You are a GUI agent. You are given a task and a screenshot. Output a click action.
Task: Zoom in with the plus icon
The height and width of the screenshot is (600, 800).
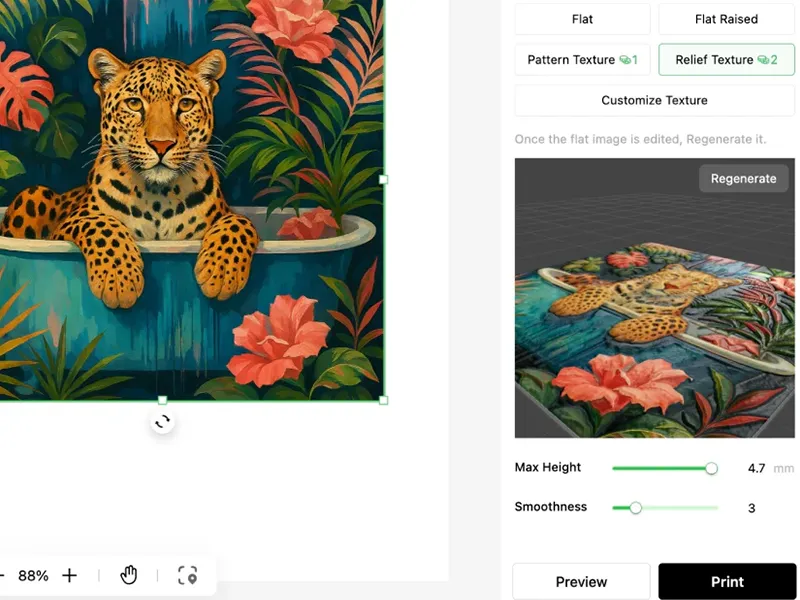[x=70, y=575]
